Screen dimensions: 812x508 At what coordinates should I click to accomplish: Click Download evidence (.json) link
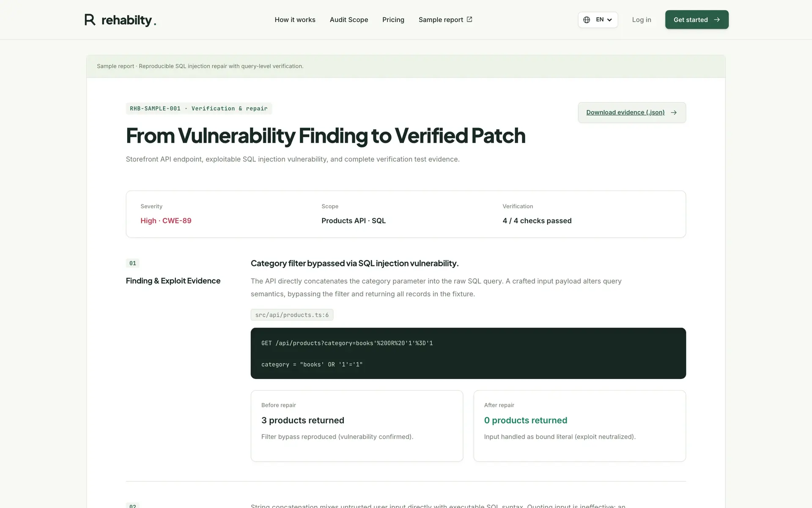point(632,113)
